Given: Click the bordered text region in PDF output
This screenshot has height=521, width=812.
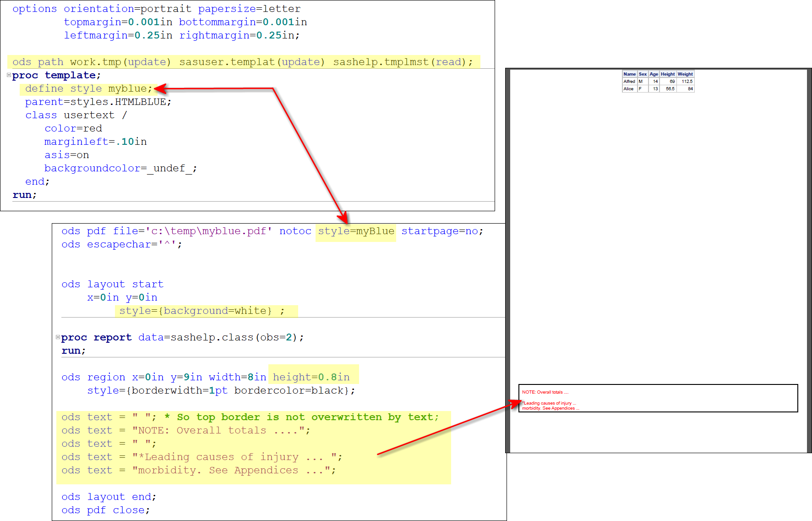Looking at the screenshot, I should tap(658, 398).
